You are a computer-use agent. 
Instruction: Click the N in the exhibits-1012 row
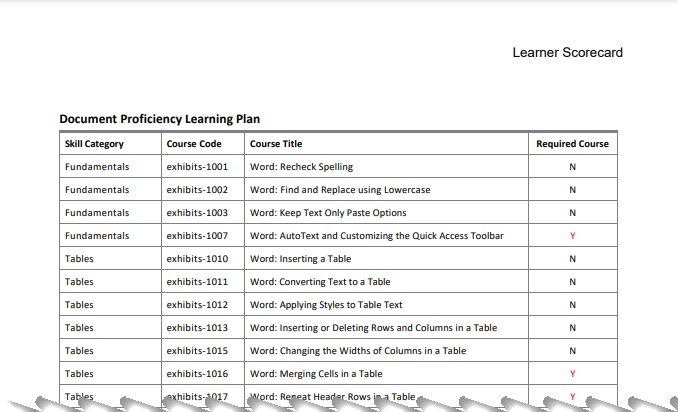pyautogui.click(x=572, y=304)
